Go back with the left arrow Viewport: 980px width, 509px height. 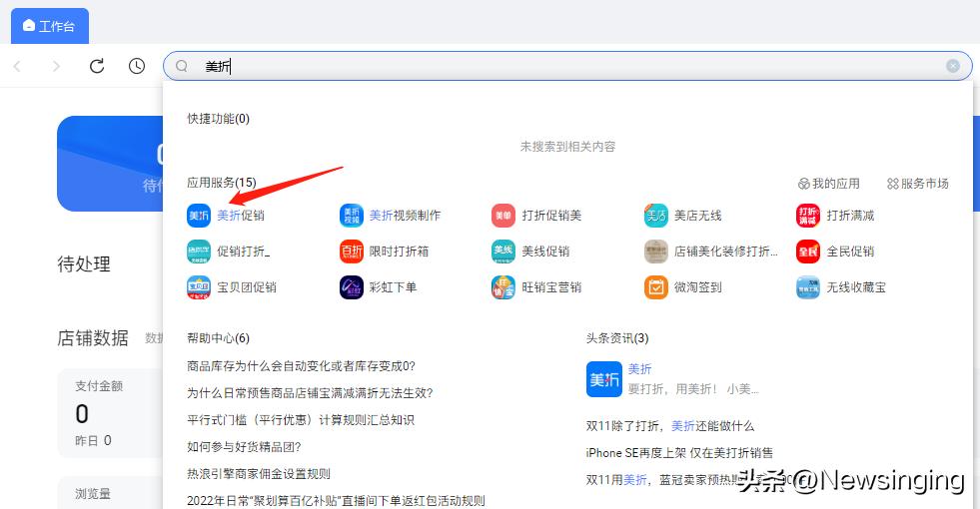18,66
